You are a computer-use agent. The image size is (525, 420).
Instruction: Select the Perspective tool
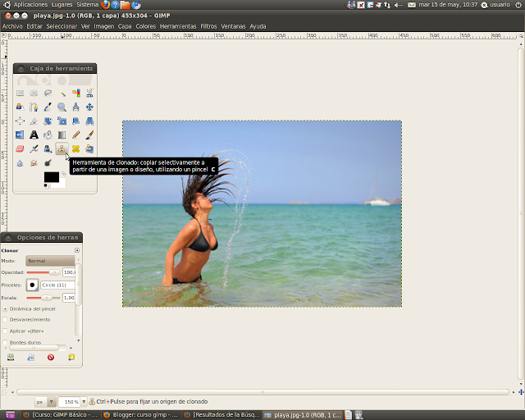89,121
